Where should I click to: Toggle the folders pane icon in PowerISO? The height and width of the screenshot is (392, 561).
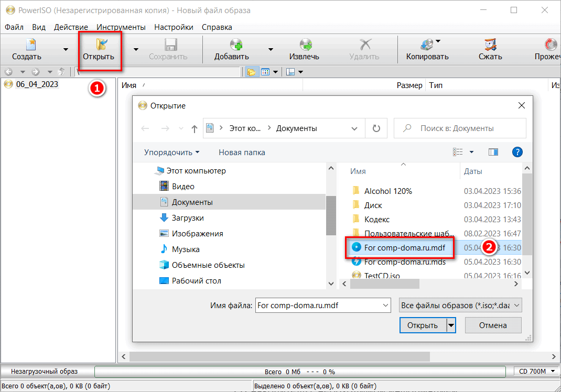252,72
